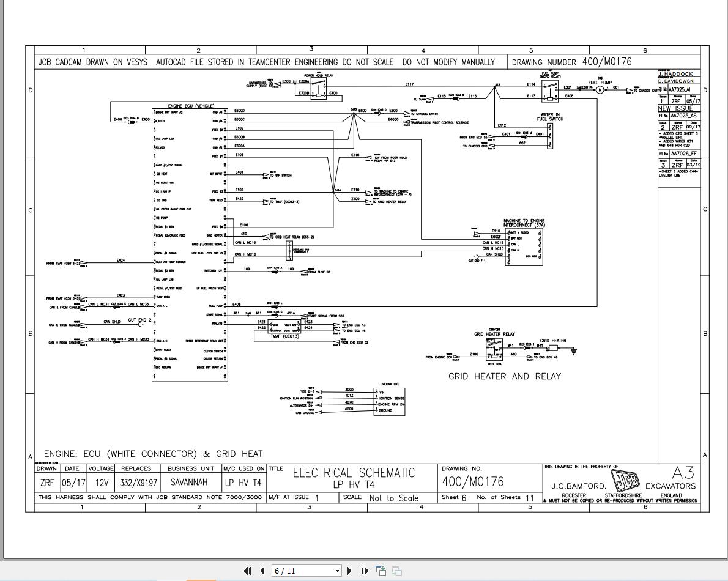The image size is (728, 581).
Task: Click the 'ENGINE RPM D+' pin label
Action: pos(392,405)
